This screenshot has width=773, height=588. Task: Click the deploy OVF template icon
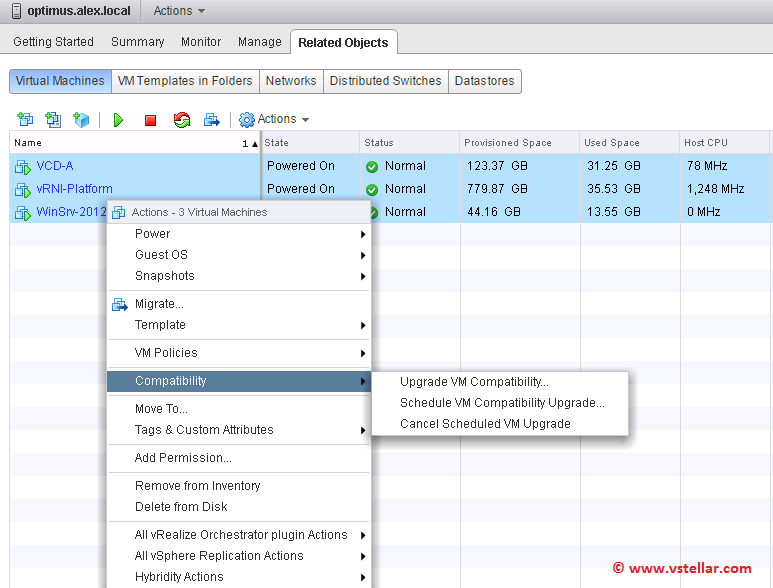[x=81, y=120]
